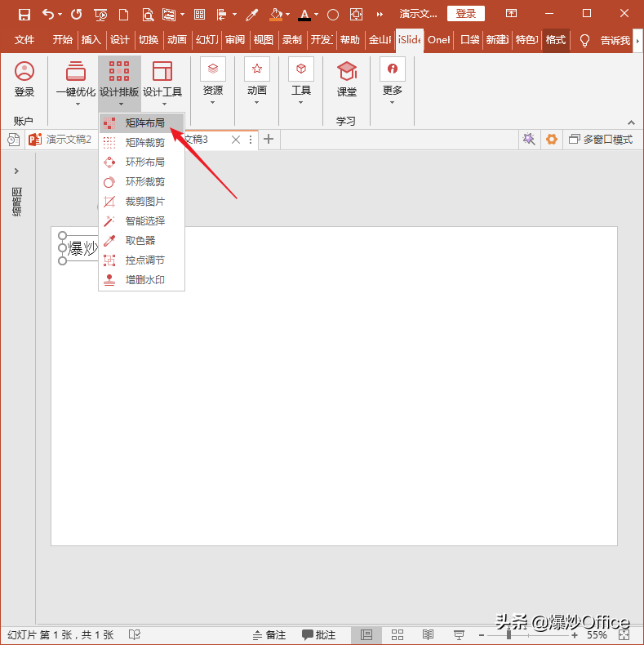
Task: Select 环形裁剪 menu item
Action: (141, 182)
